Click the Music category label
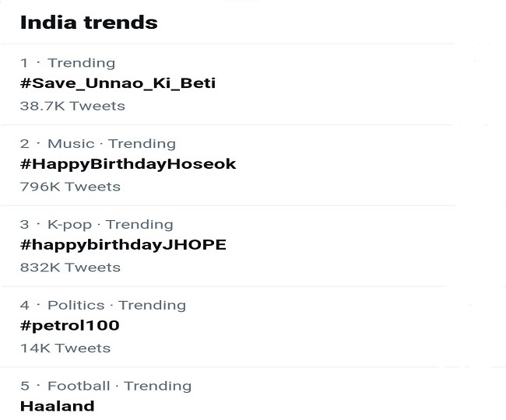Viewport: 506px width, 420px height. click(71, 144)
